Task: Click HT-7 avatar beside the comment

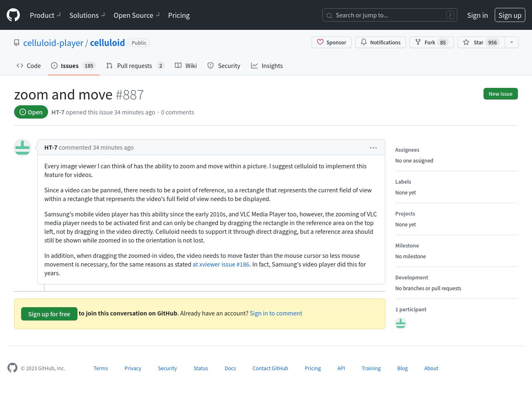Action: coord(22,148)
